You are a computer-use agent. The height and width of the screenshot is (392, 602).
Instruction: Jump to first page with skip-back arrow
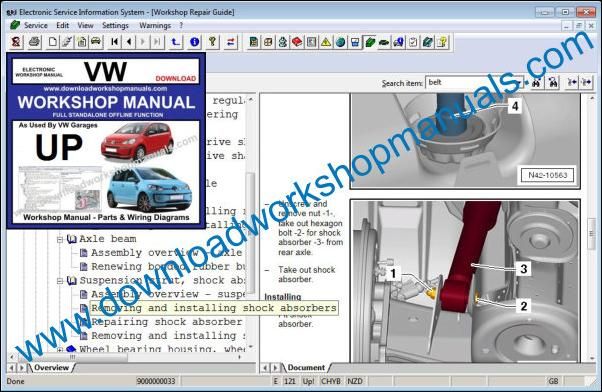tap(114, 42)
